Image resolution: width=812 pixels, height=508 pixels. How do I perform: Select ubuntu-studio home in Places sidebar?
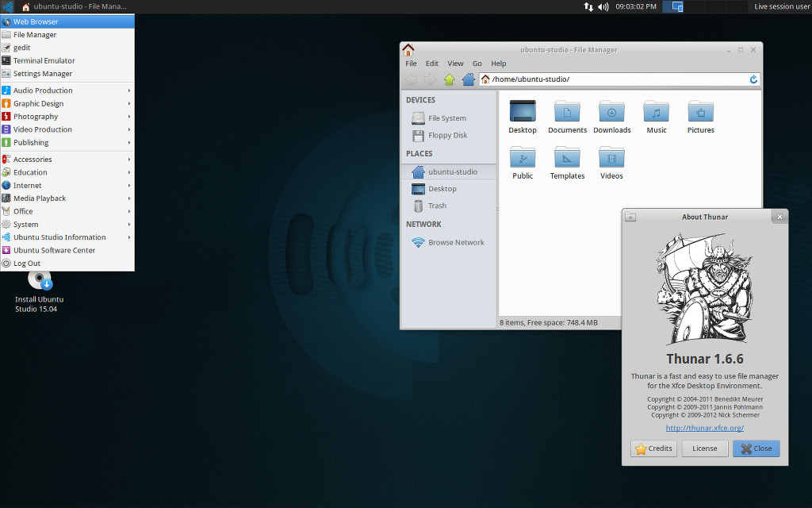449,171
